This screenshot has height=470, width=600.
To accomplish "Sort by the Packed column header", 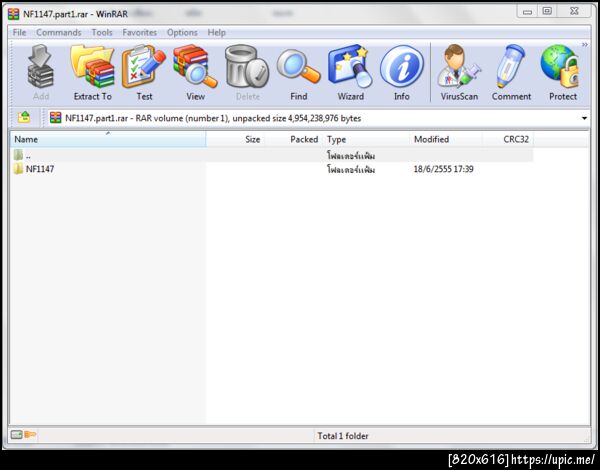I will click(x=293, y=139).
